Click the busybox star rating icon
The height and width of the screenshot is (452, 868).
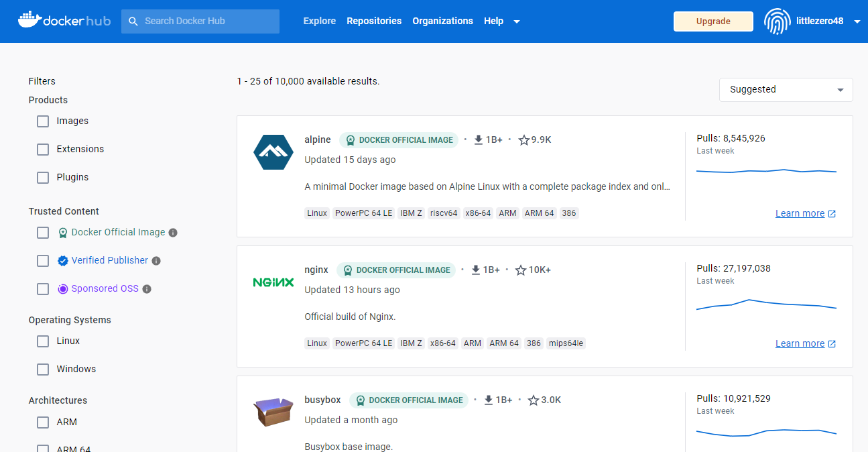point(534,400)
